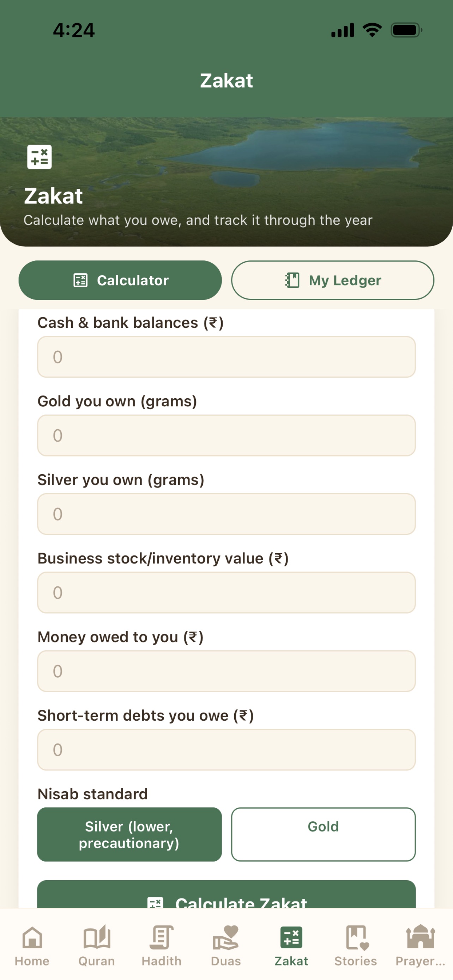Select Gold nisab standard
The width and height of the screenshot is (453, 980).
pos(323,835)
